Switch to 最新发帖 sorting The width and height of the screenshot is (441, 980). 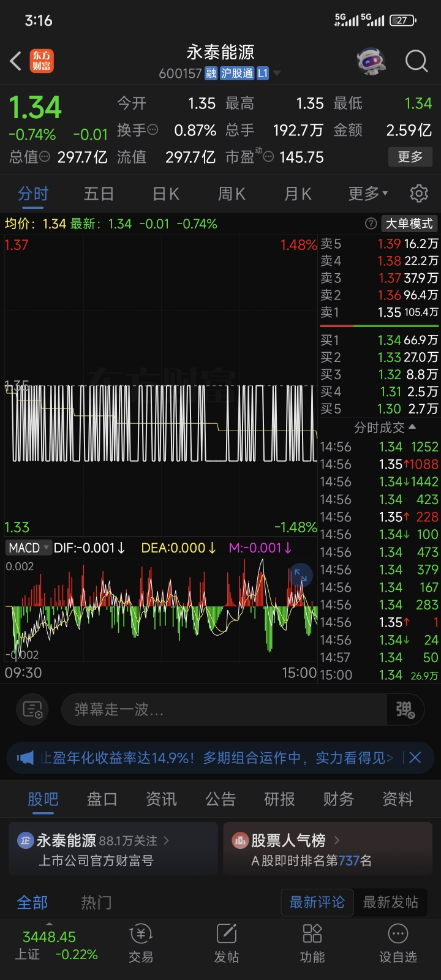pos(391,902)
